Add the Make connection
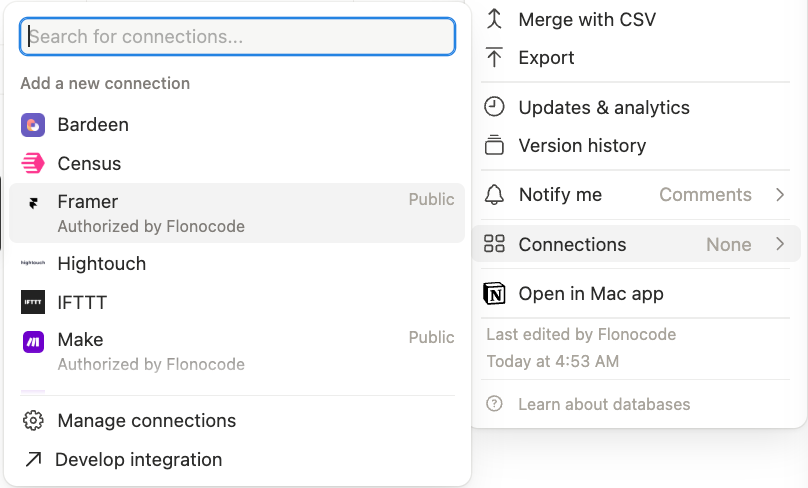 coord(237,351)
